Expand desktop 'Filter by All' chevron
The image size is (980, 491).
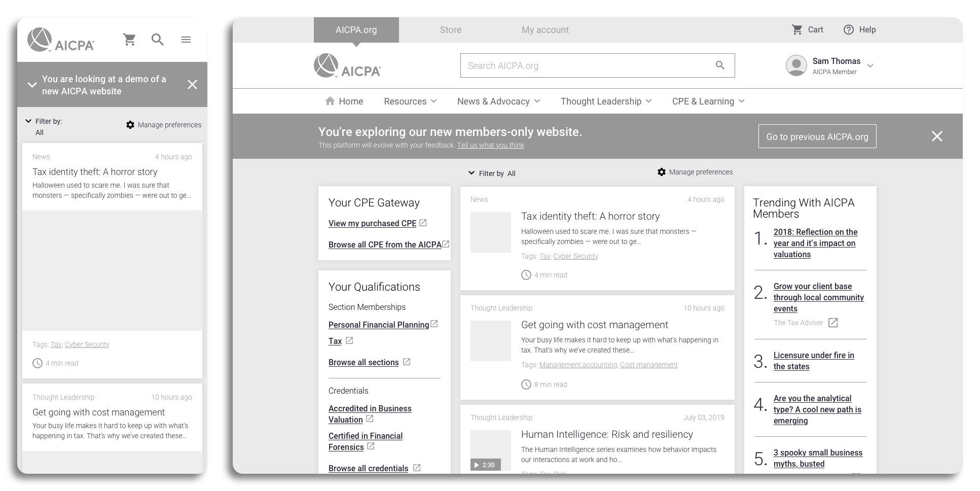(x=471, y=173)
